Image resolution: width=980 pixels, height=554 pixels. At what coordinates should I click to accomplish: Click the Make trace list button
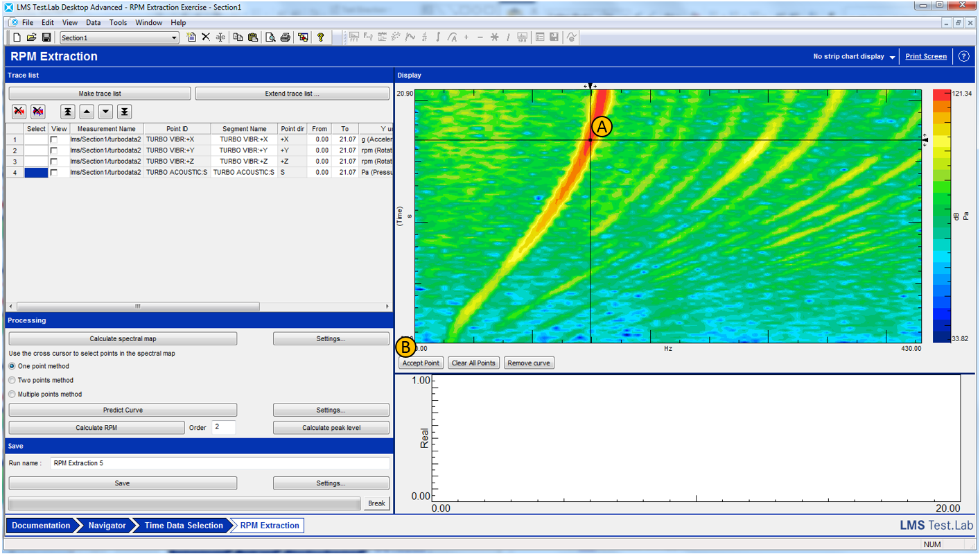pos(100,94)
